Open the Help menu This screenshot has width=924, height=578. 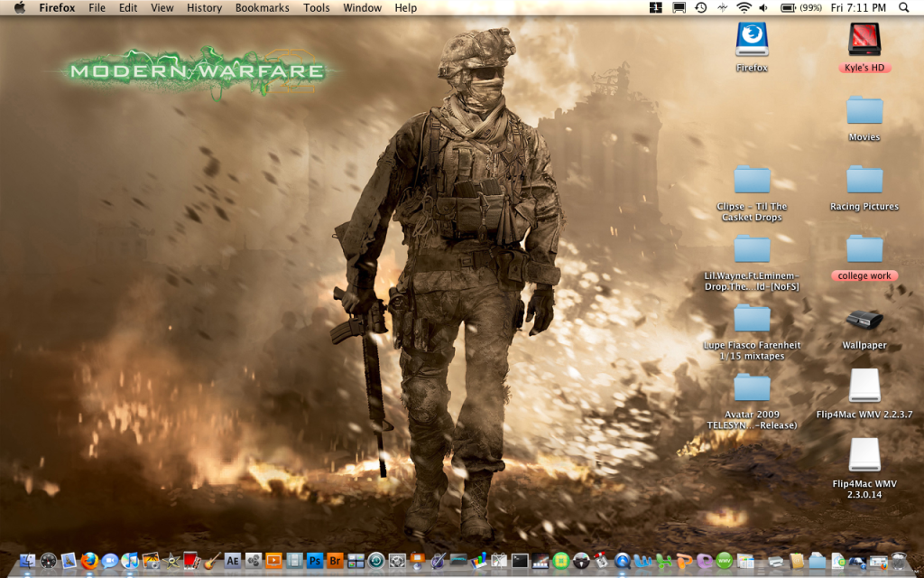405,7
